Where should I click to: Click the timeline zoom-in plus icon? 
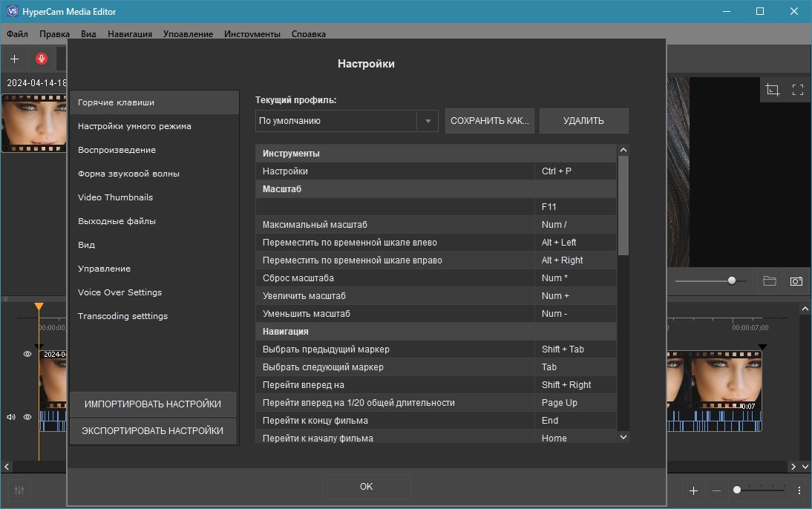click(x=693, y=490)
